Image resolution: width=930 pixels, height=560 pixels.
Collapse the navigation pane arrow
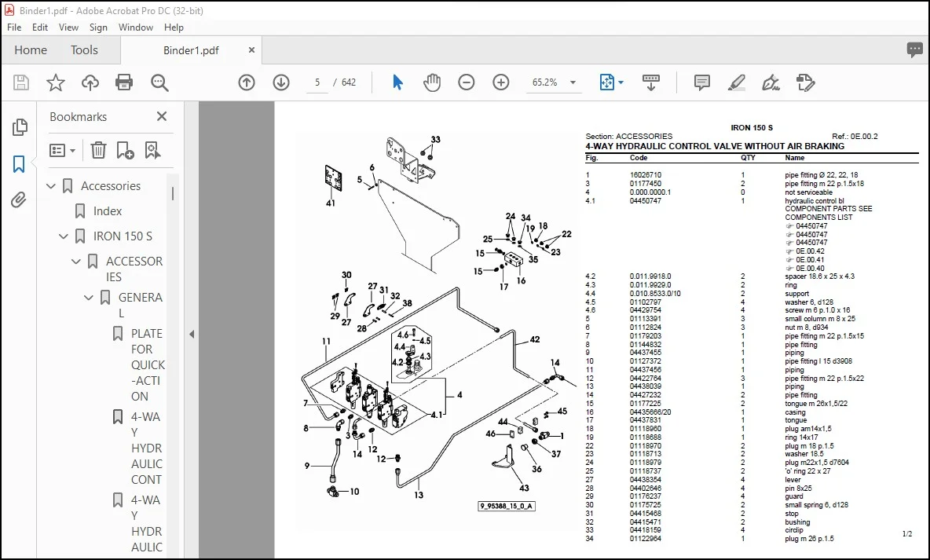[192, 334]
